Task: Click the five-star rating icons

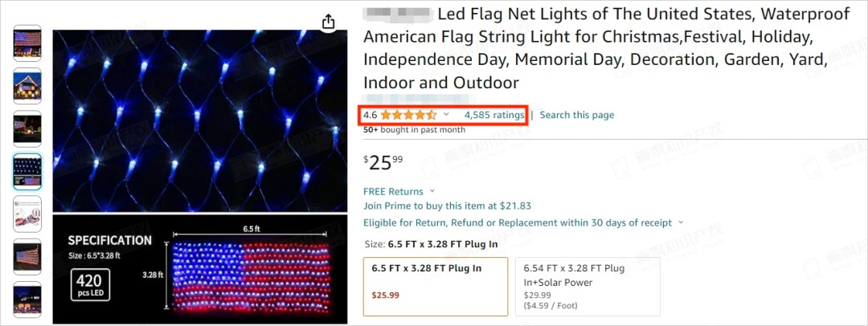Action: click(409, 115)
